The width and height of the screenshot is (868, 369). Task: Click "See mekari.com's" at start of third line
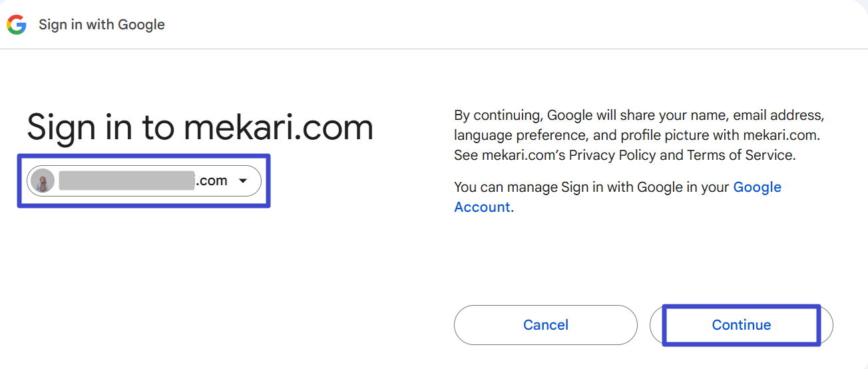click(509, 155)
